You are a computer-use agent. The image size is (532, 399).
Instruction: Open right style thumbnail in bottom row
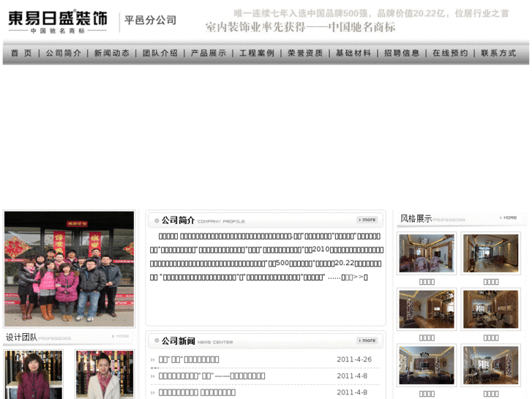click(491, 365)
